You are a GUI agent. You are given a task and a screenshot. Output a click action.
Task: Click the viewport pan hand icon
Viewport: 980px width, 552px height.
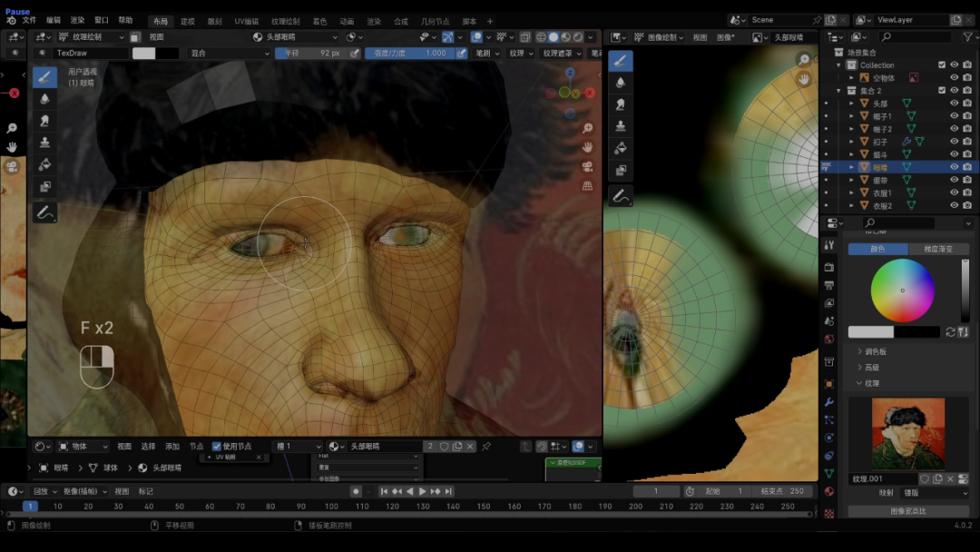[x=587, y=148]
